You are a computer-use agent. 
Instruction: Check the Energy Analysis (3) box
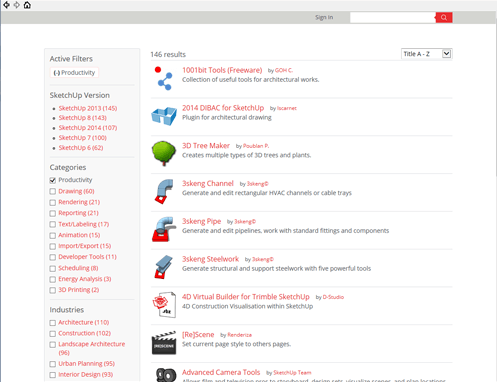pos(53,279)
